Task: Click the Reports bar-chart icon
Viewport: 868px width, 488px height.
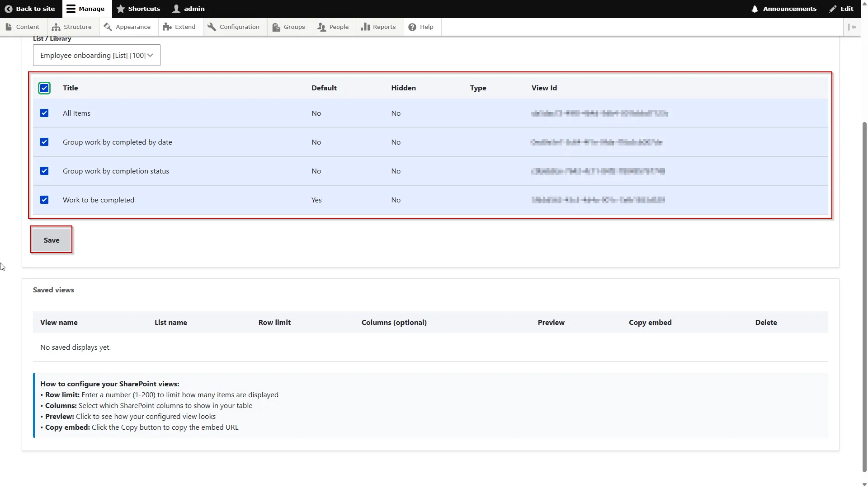Action: click(x=365, y=27)
